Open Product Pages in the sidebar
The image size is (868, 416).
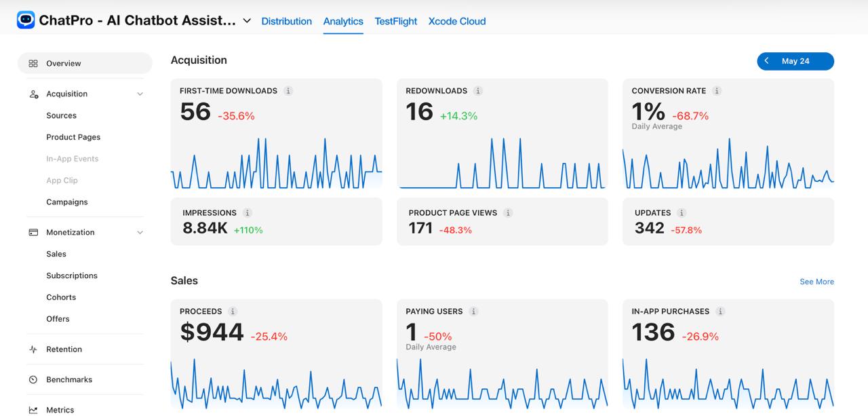[x=73, y=137]
